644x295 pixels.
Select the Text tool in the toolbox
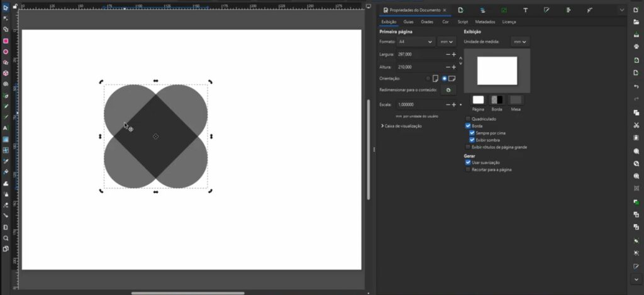6,128
